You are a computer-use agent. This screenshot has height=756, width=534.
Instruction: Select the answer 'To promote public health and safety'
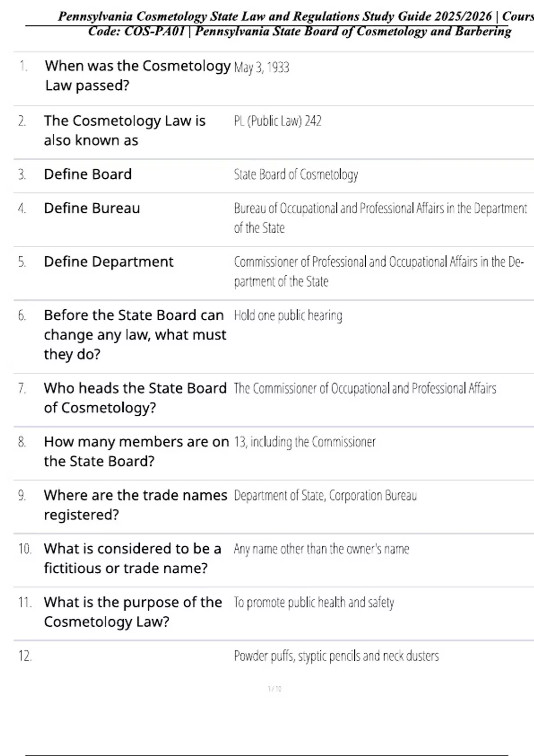(x=314, y=603)
